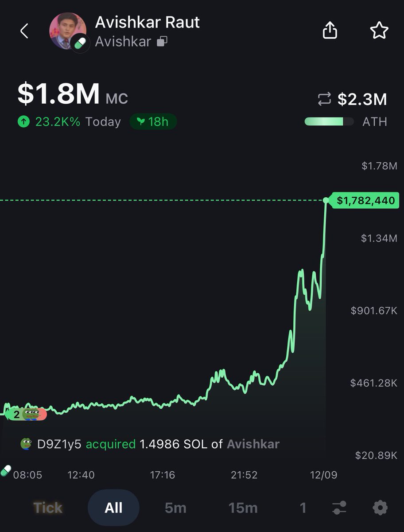Image resolution: width=404 pixels, height=532 pixels.
Task: Switch to the 5m timeframe
Action: click(175, 508)
